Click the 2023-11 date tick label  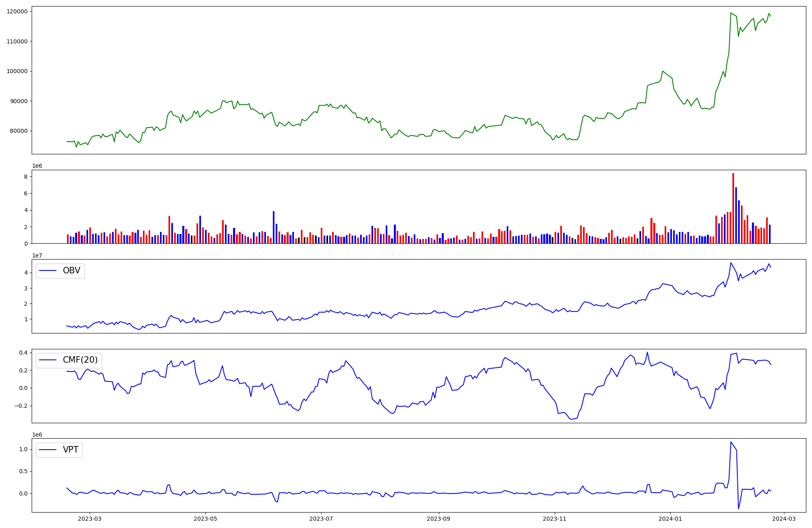554,518
